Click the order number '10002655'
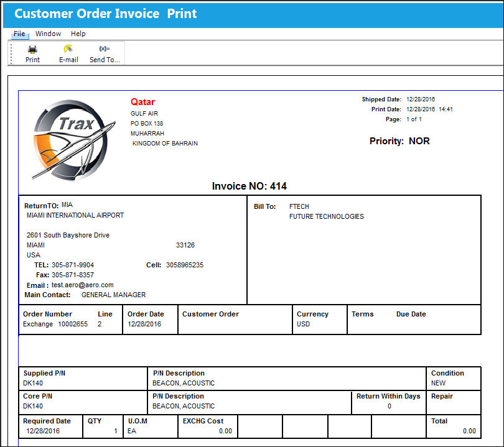Viewport: 504px width, 447px height. tap(73, 324)
